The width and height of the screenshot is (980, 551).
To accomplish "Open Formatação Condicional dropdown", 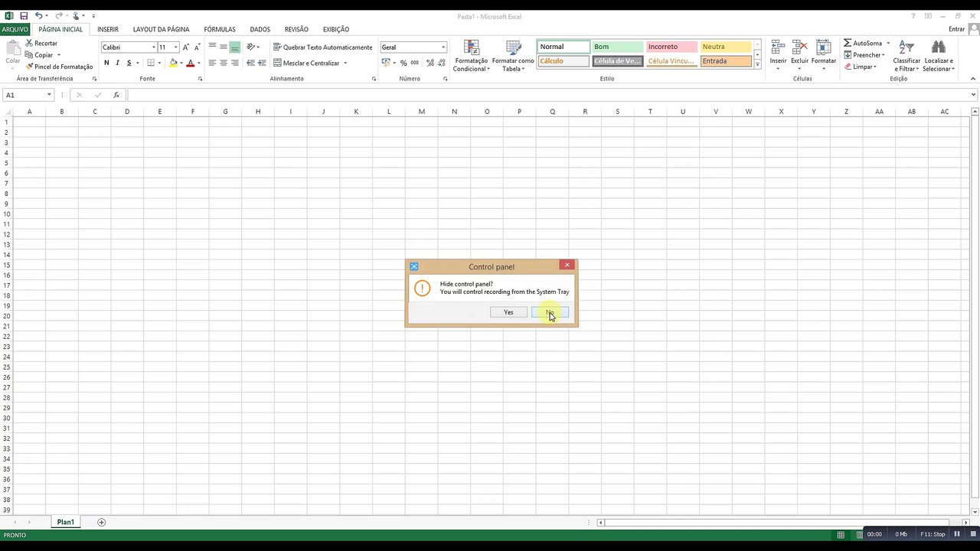I will (471, 56).
